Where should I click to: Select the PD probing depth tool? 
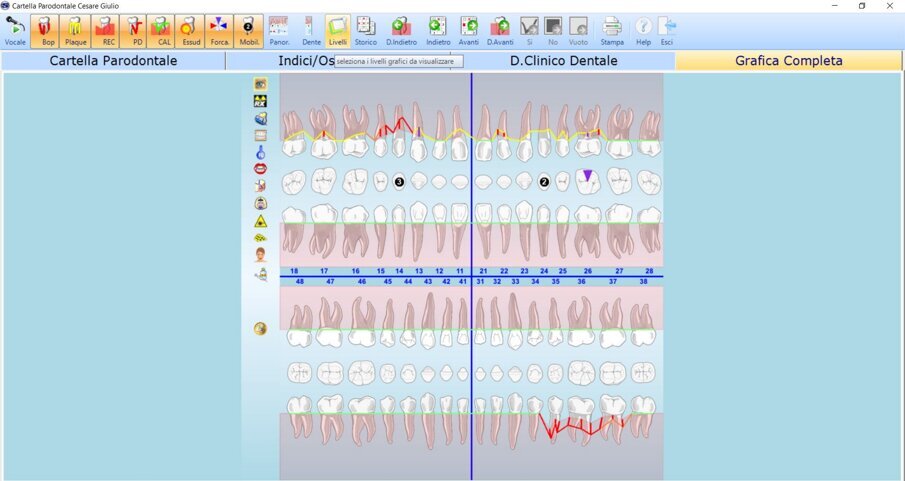tap(134, 30)
